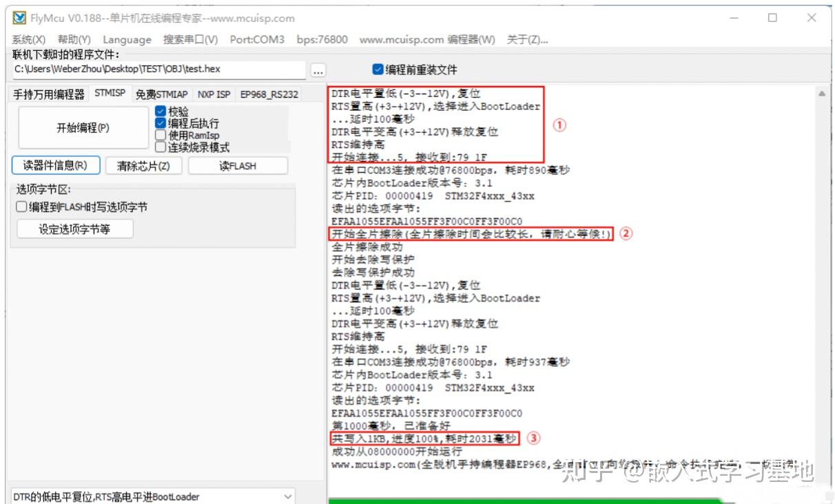835x504 pixels.
Task: Switch to STMISP tab
Action: click(110, 93)
